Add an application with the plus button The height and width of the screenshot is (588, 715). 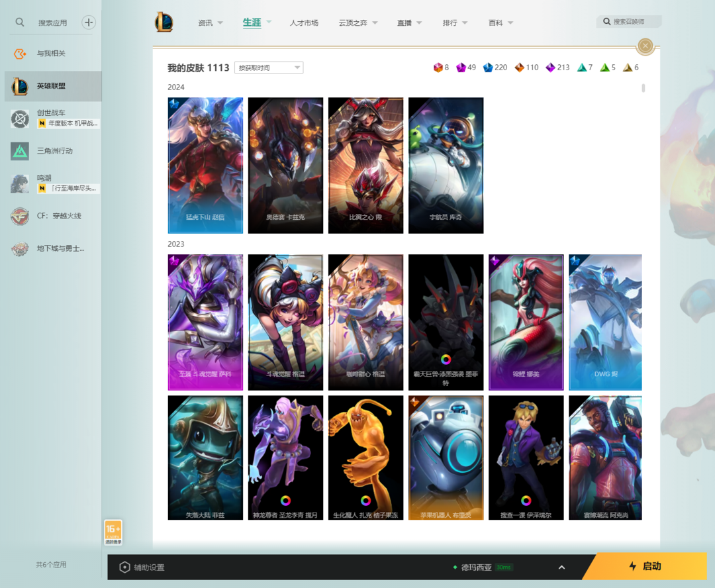[x=89, y=22]
